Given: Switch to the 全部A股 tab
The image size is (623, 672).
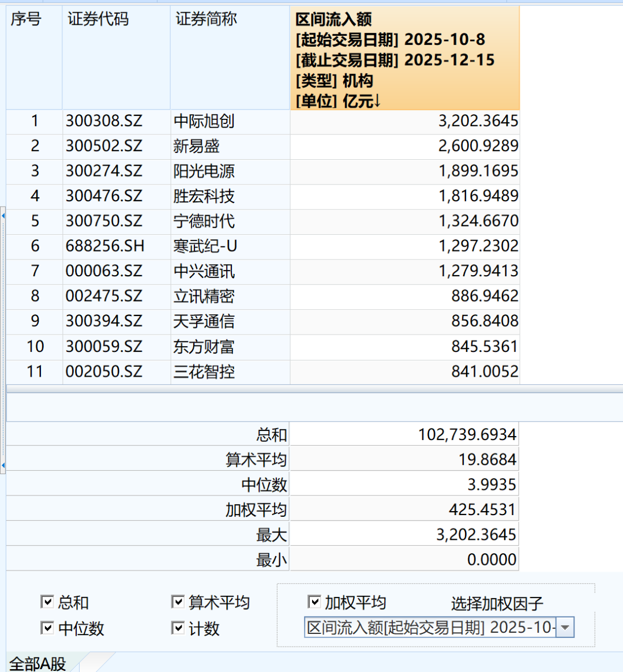Looking at the screenshot, I should 38,663.
